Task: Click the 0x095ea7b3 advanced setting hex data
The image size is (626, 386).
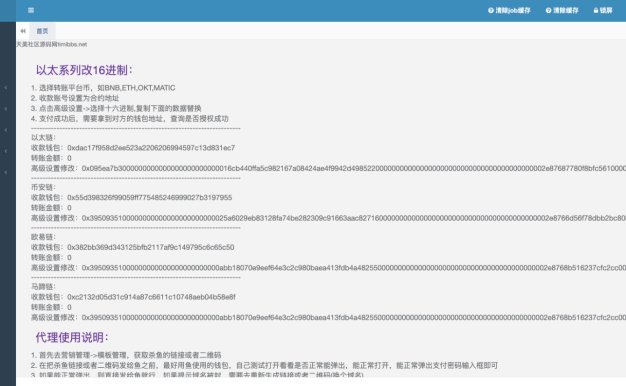Action: (x=354, y=168)
